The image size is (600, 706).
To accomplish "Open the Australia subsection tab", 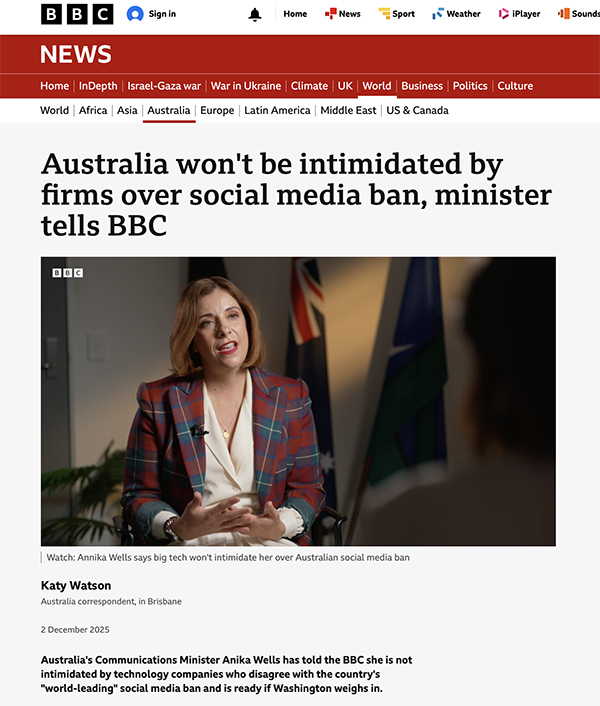I will (169, 110).
